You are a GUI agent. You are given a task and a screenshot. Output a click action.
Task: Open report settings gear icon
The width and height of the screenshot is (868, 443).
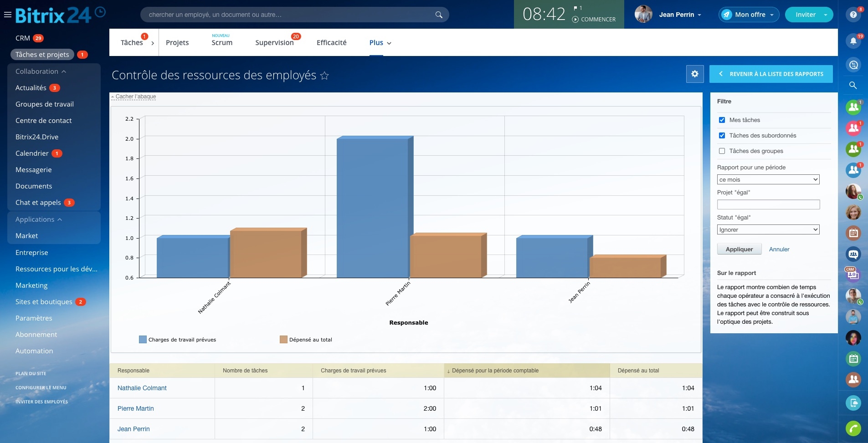point(694,74)
